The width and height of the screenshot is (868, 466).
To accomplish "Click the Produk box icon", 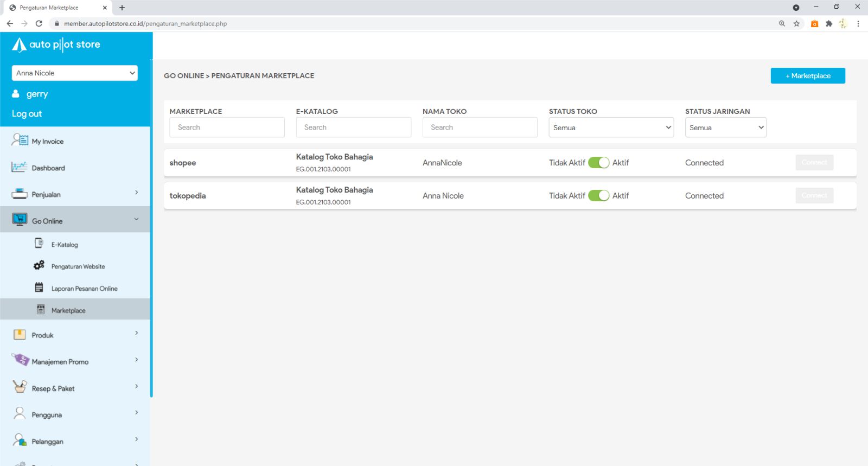I will coord(20,334).
